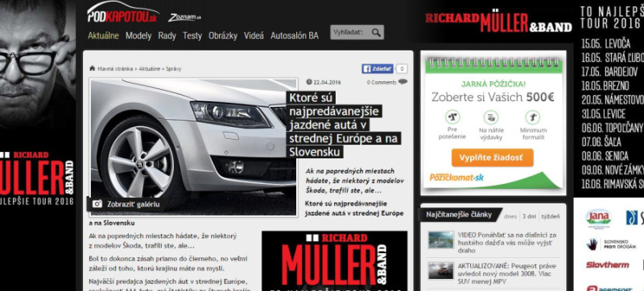Open the article headline Ktoré sú najpredávanejšie
This screenshot has height=291, width=644.
344,125
